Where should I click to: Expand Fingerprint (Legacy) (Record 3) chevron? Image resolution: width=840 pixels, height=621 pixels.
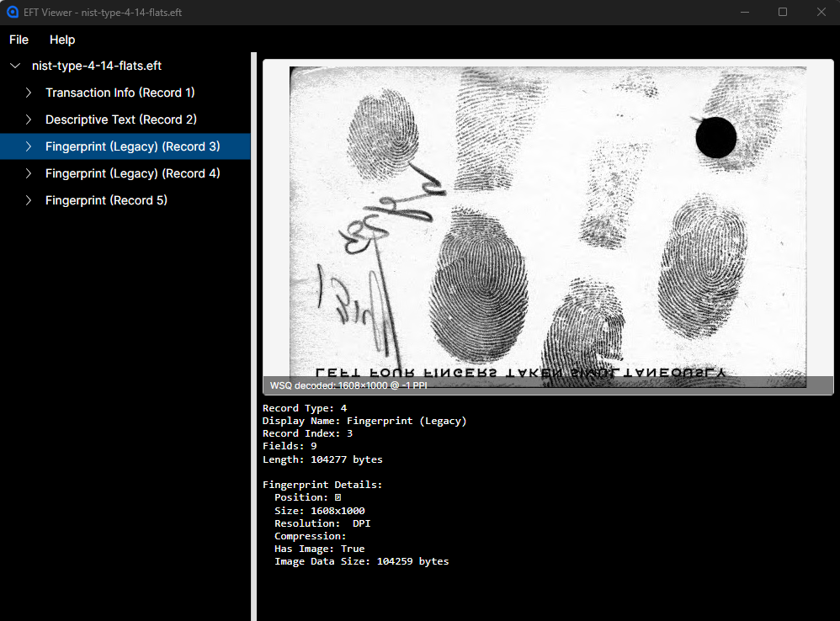point(29,146)
